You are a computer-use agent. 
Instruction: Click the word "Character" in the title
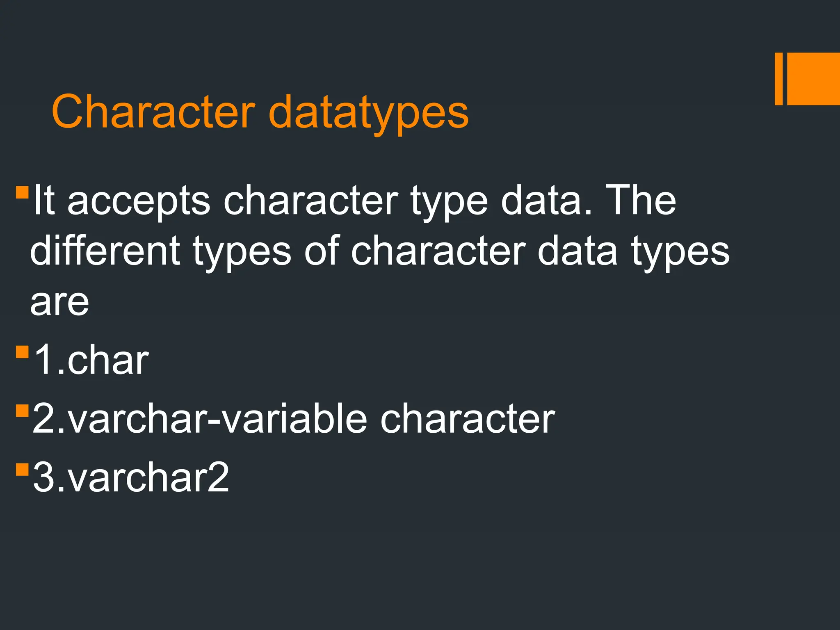(x=153, y=112)
